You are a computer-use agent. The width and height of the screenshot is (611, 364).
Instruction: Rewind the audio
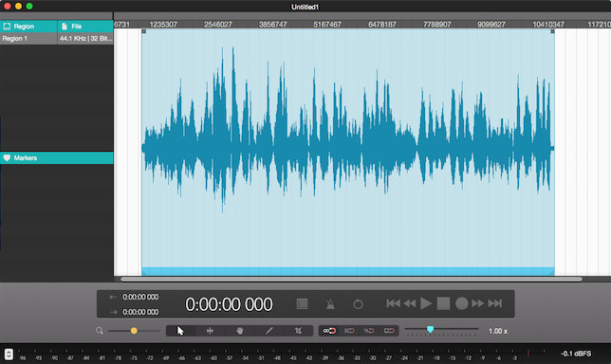[410, 303]
